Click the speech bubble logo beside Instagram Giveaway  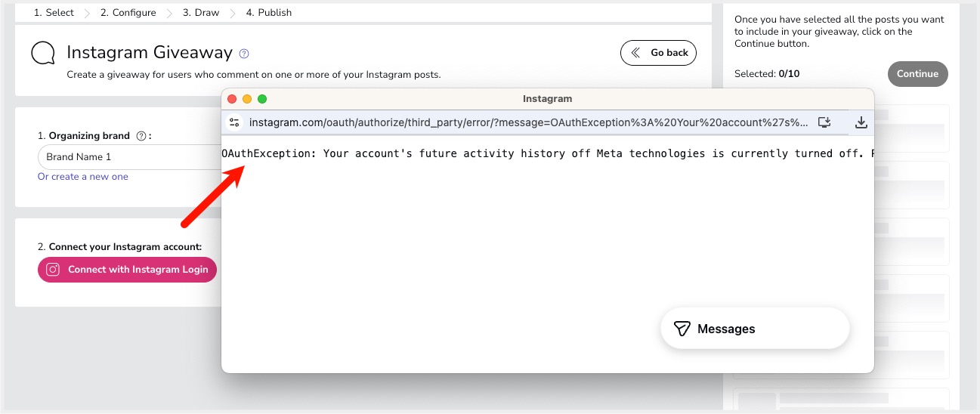click(43, 54)
